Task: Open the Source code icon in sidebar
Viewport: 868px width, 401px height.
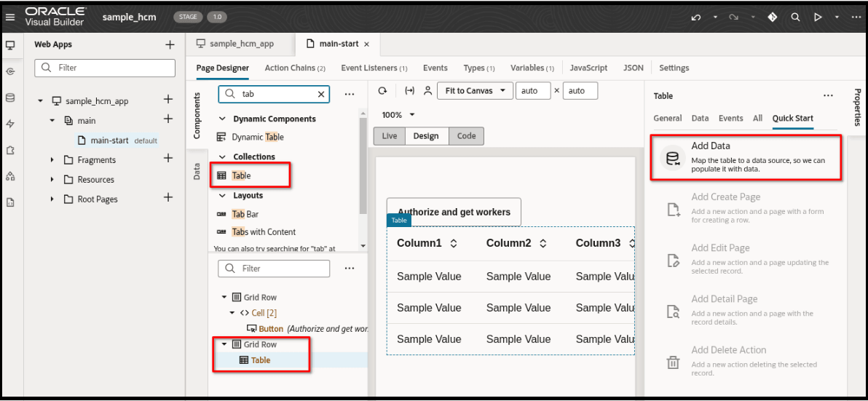Action: pyautogui.click(x=10, y=203)
